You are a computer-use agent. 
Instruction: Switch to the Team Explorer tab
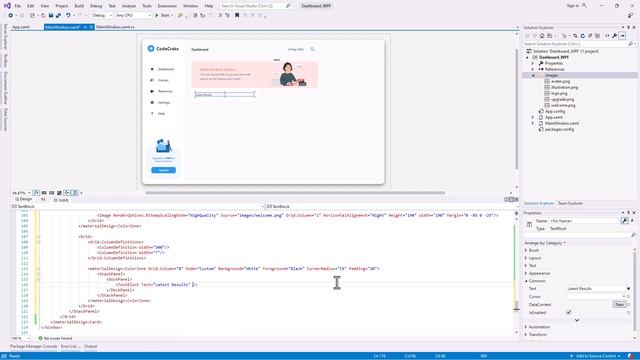pos(570,203)
